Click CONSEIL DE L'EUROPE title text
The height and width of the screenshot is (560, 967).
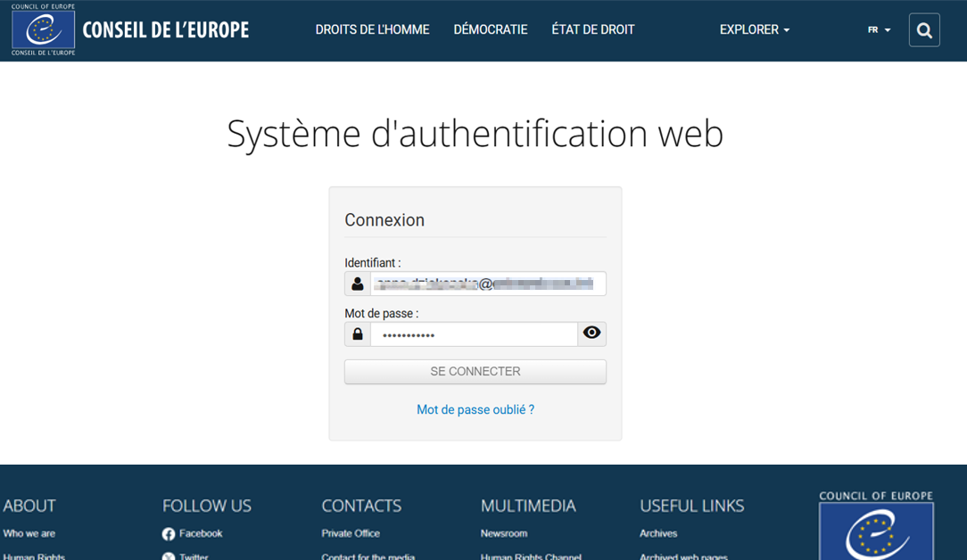166,29
